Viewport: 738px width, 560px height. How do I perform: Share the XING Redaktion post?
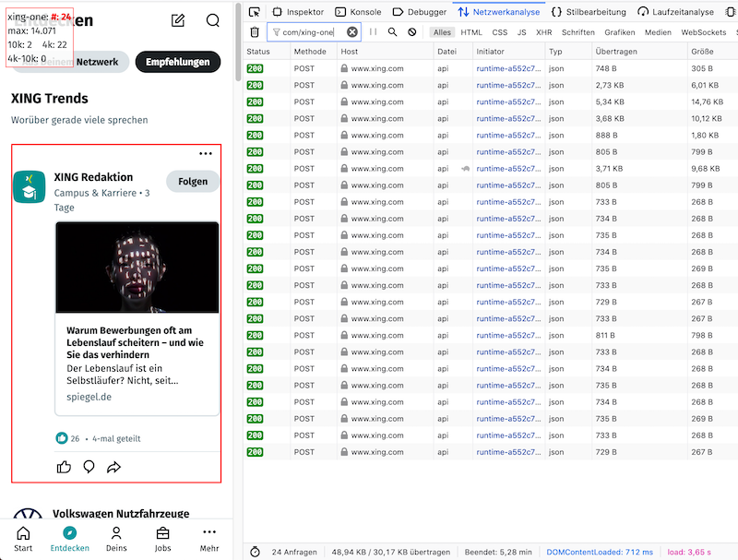113,467
